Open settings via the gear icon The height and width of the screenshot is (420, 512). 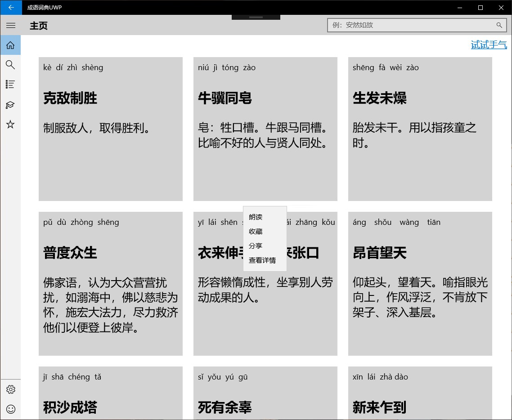point(10,389)
